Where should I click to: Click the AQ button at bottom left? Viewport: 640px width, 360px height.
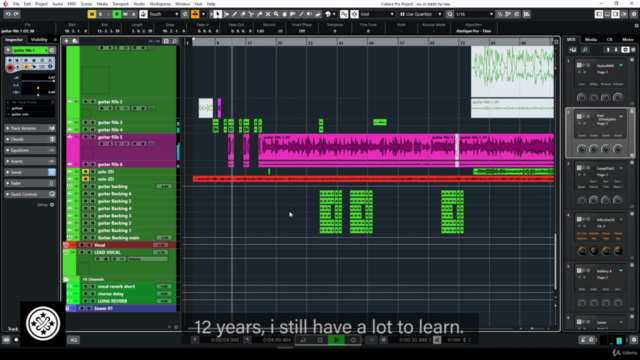click(x=73, y=340)
